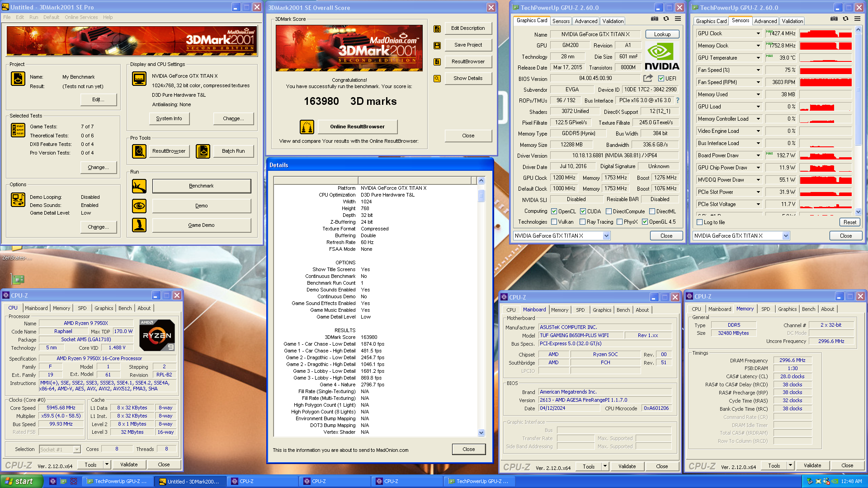Open GPU selector dropdown in Graphics Card window
Screen dimensions: 868x488
[606, 236]
